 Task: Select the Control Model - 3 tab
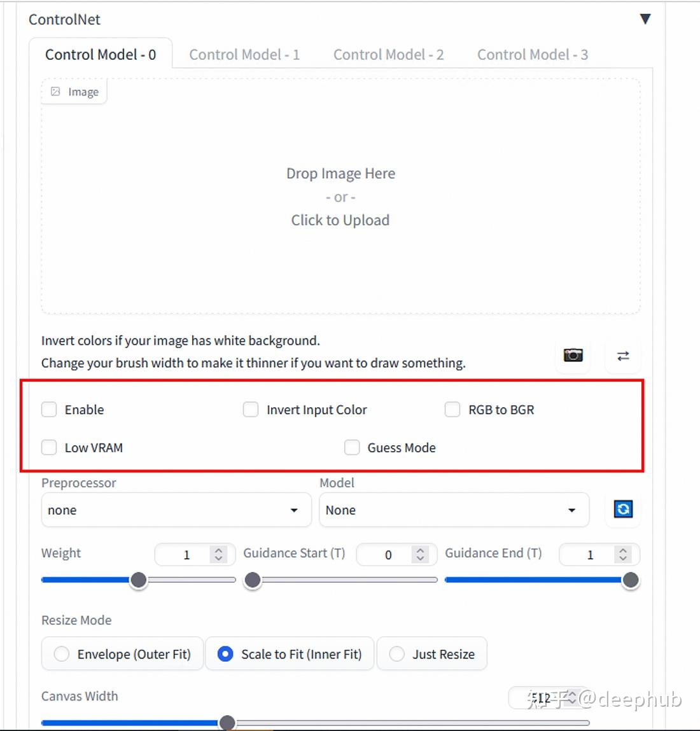[x=533, y=55]
